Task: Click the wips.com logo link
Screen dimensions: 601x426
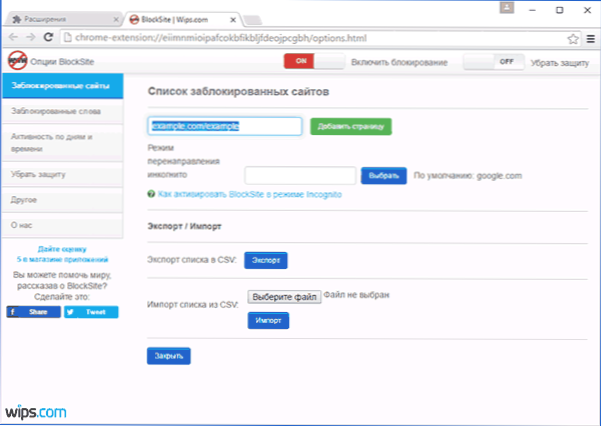Action: pos(36,412)
